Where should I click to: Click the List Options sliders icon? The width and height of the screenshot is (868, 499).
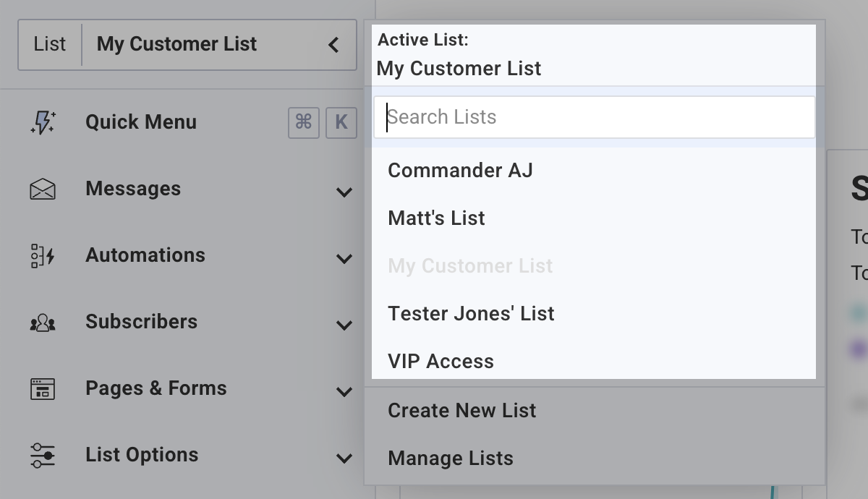click(x=43, y=456)
